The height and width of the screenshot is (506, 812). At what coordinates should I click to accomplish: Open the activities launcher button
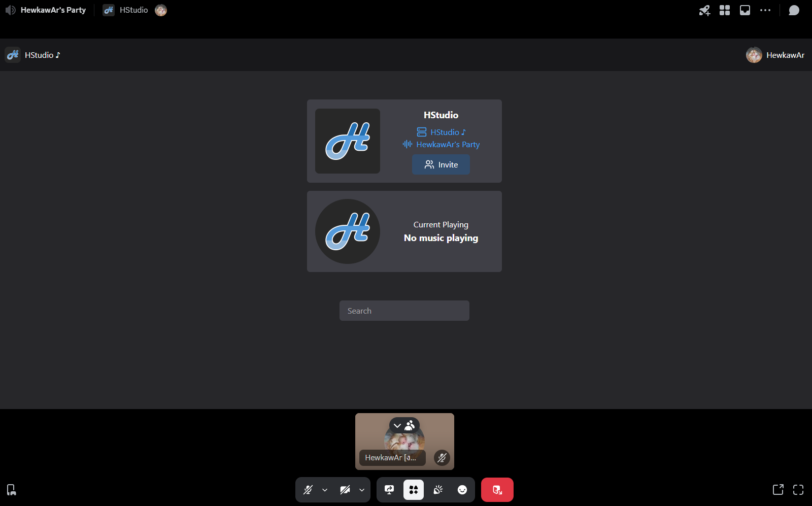(414, 490)
